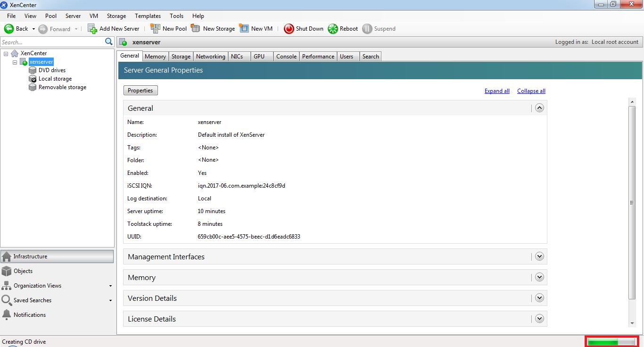644x347 pixels.
Task: Open the Notifications bell icon
Action: click(x=7, y=314)
